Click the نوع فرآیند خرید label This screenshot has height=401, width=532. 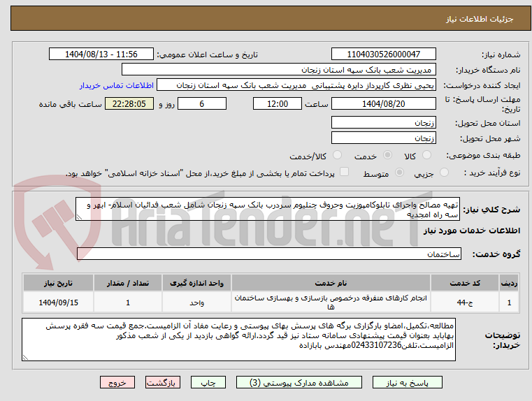(x=492, y=173)
